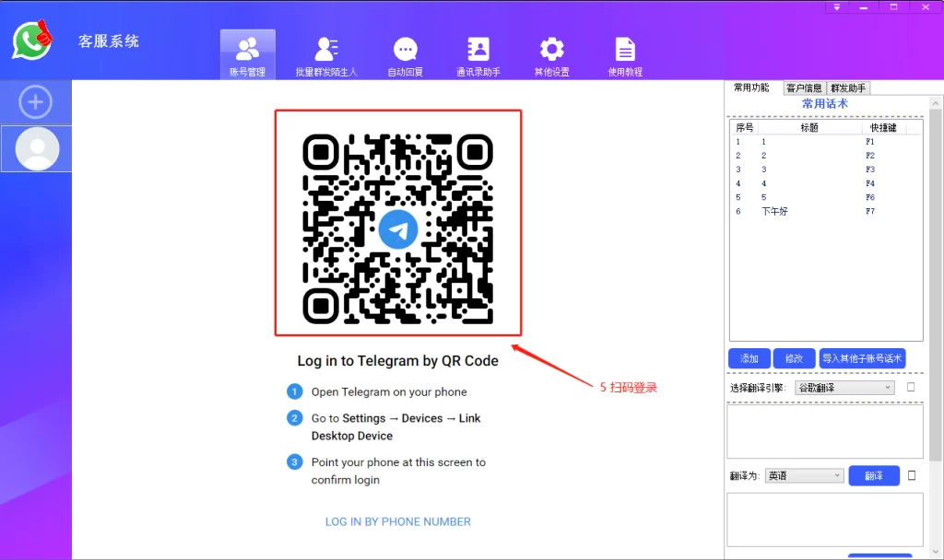The height and width of the screenshot is (560, 944).
Task: Click the translation output text box
Action: [x=825, y=519]
